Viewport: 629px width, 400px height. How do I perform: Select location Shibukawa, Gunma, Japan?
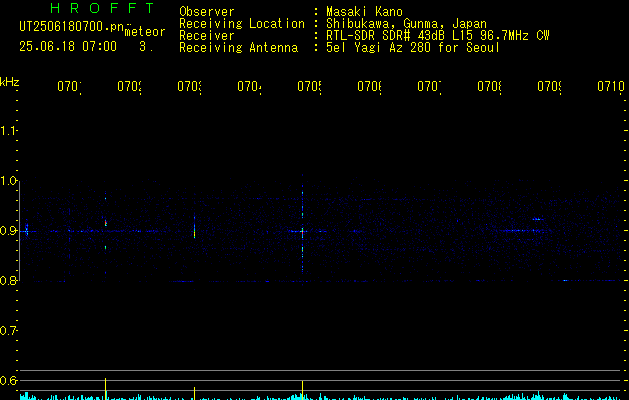pyautogui.click(x=406, y=24)
